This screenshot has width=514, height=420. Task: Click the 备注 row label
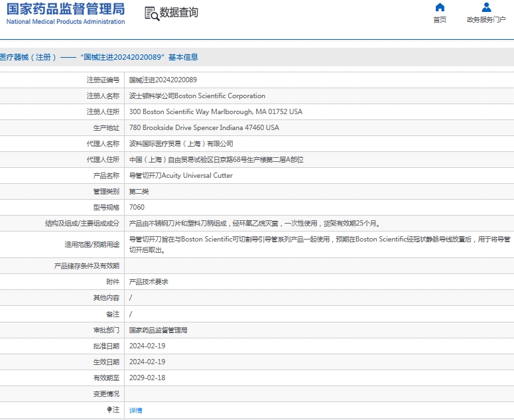(113, 314)
